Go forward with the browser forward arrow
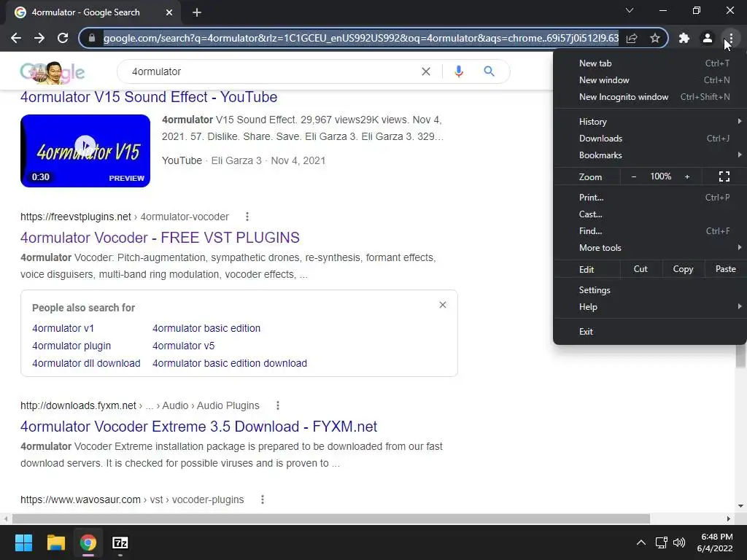The height and width of the screenshot is (560, 747). 39,38
